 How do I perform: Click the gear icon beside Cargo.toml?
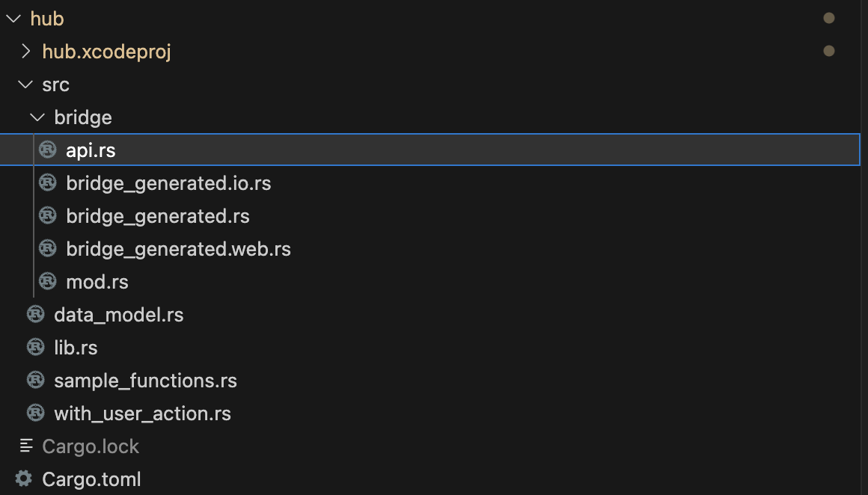tap(23, 479)
